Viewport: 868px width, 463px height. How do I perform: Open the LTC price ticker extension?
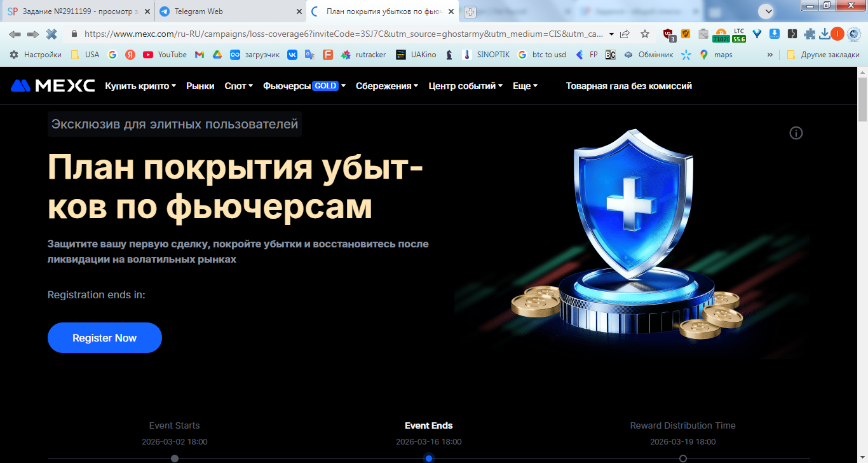[739, 35]
